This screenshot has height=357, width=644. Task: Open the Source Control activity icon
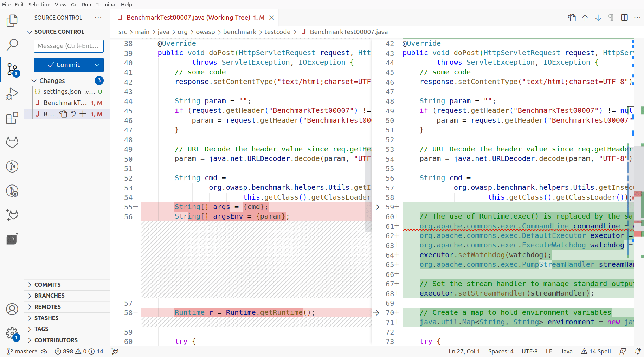pos(12,69)
